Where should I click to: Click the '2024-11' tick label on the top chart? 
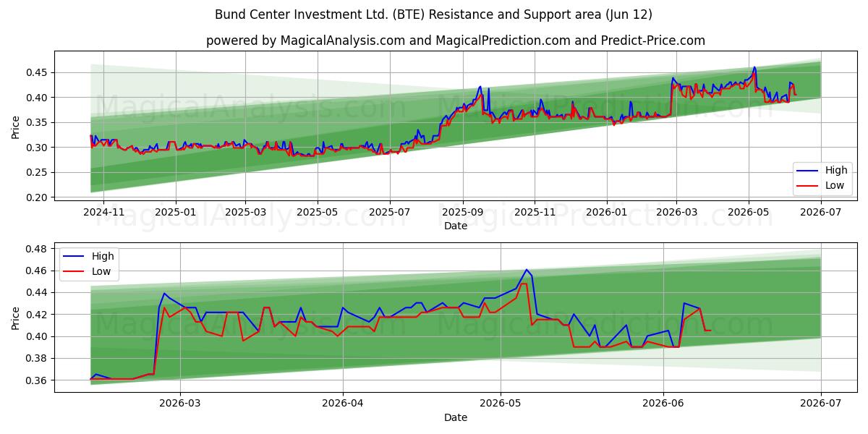tap(104, 212)
